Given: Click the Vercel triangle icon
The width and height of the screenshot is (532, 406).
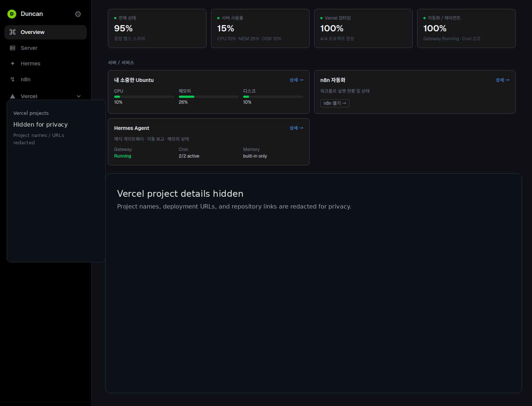Looking at the screenshot, I should (x=13, y=96).
